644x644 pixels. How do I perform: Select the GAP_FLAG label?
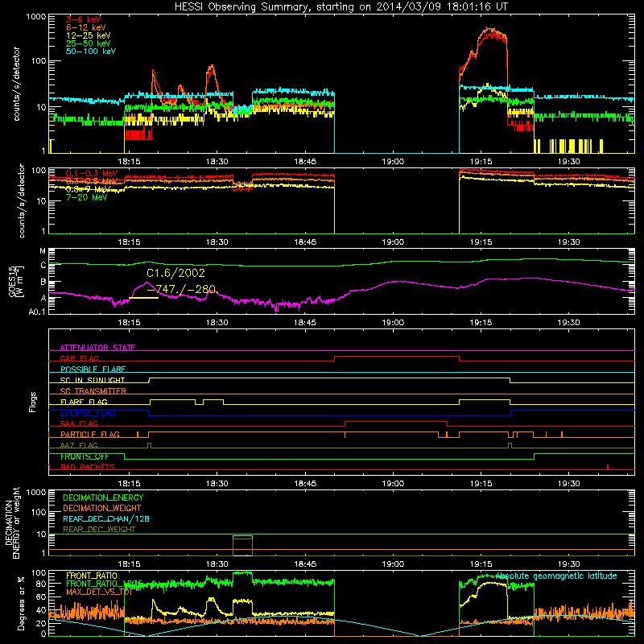coord(79,358)
